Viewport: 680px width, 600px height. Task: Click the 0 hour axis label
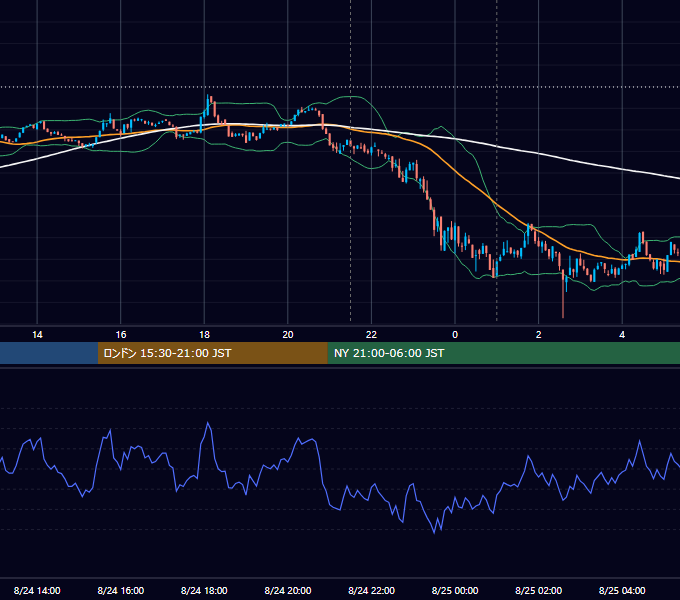[x=455, y=335]
